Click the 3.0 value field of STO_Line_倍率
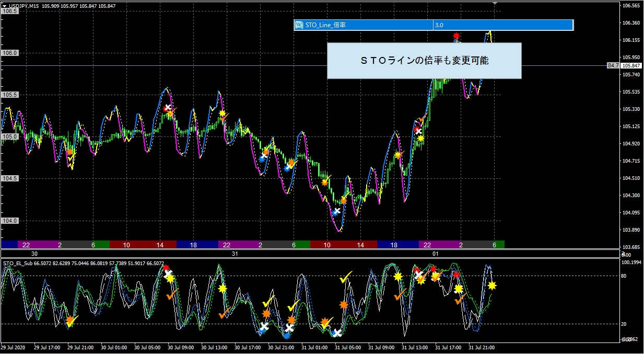This screenshot has width=644, height=354. 503,25
